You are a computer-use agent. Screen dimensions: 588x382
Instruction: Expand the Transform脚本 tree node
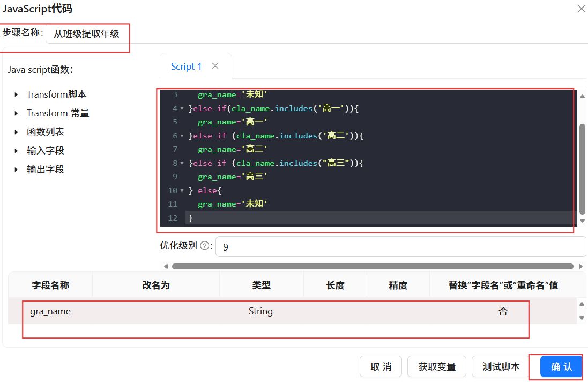(x=16, y=94)
